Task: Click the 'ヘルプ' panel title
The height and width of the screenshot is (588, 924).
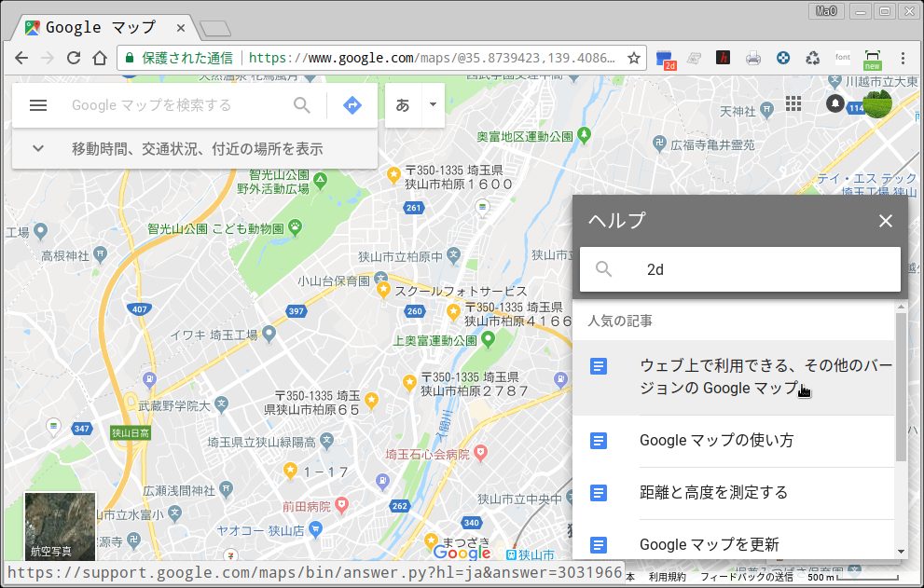Action: click(x=617, y=220)
